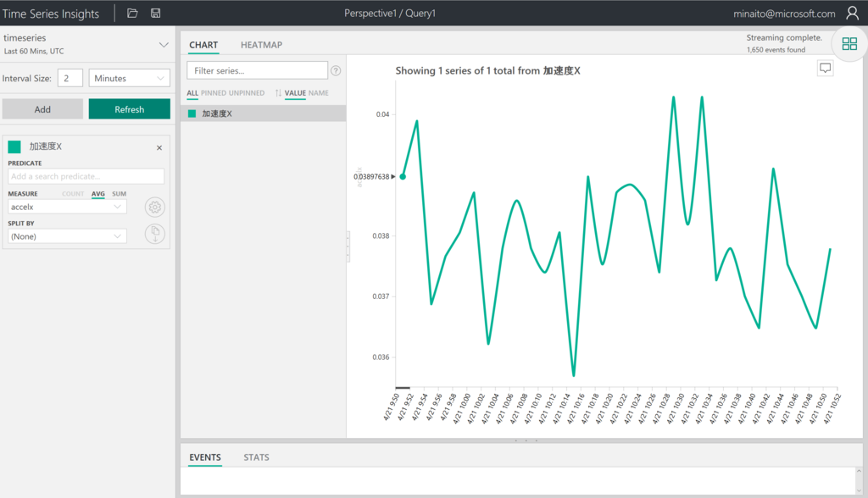Select the AVG measure option
This screenshot has width=868, height=498.
coord(98,194)
